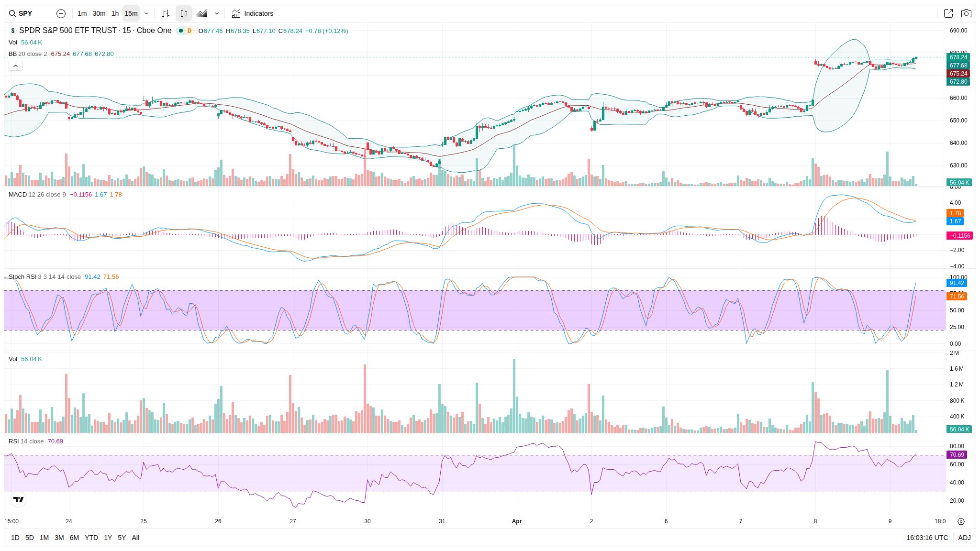Expand the time interval dropdown arrow

pos(146,13)
